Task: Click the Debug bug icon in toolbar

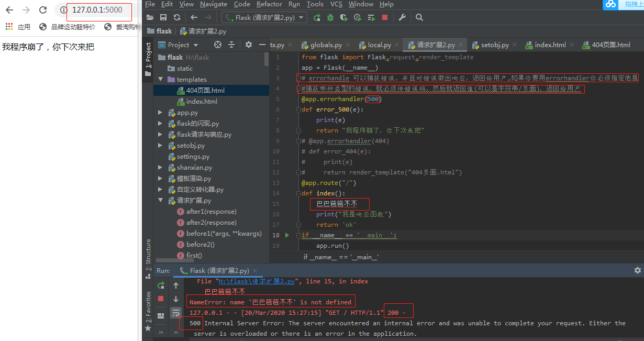Action: point(330,17)
